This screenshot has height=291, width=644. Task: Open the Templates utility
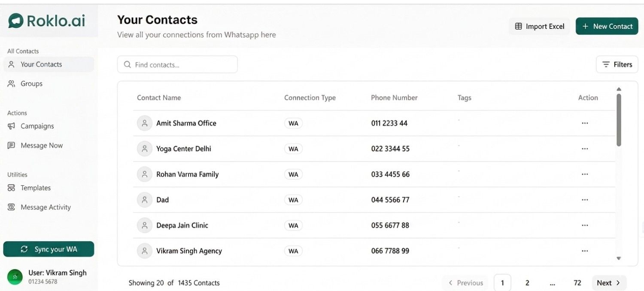click(x=29, y=188)
